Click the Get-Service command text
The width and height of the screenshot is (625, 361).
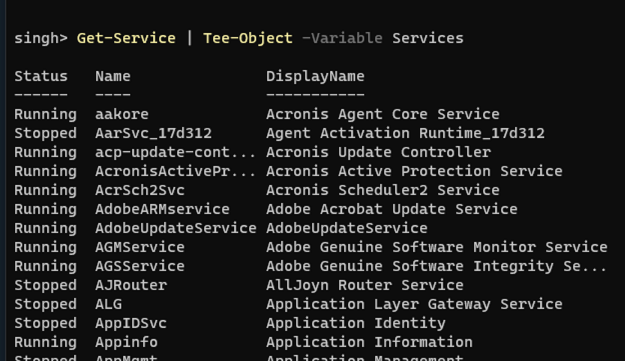pyautogui.click(x=126, y=38)
